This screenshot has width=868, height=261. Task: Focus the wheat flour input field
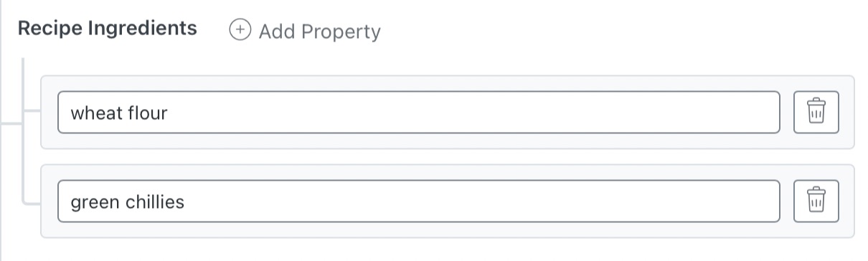click(418, 112)
